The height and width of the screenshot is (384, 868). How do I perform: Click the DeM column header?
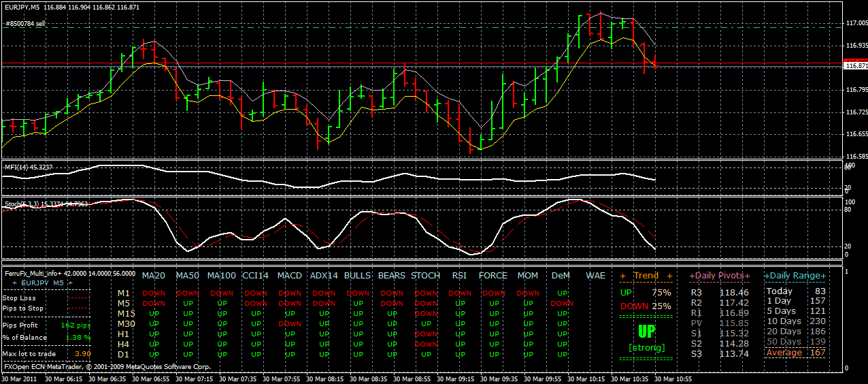(x=561, y=276)
